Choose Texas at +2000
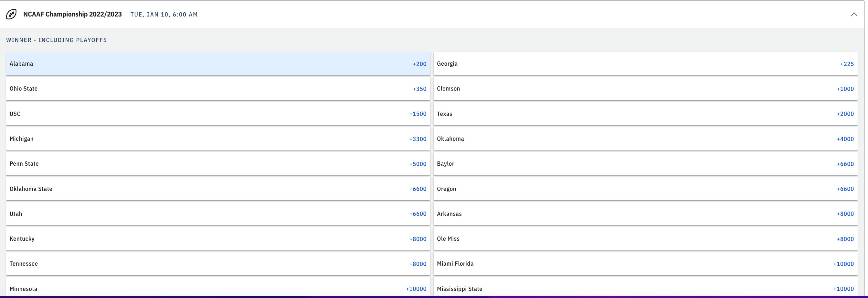Image resolution: width=868 pixels, height=298 pixels. pos(645,114)
